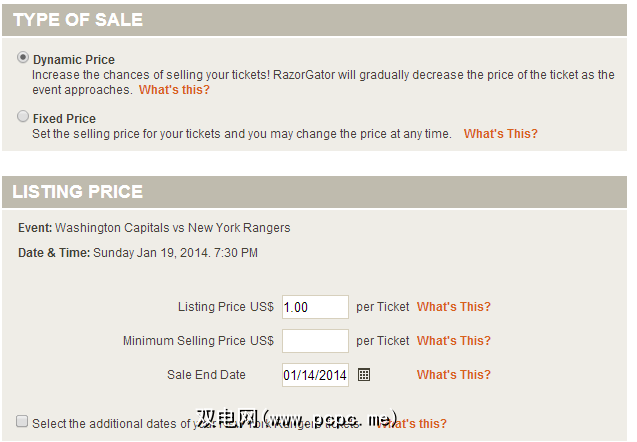Click the Sale End Date text field
The image size is (637, 442).
coord(315,375)
